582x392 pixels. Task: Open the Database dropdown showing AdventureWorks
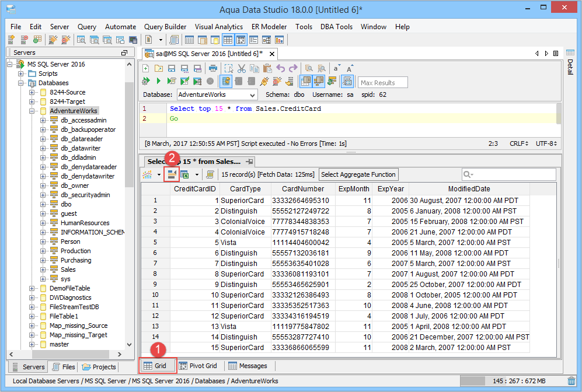[217, 94]
